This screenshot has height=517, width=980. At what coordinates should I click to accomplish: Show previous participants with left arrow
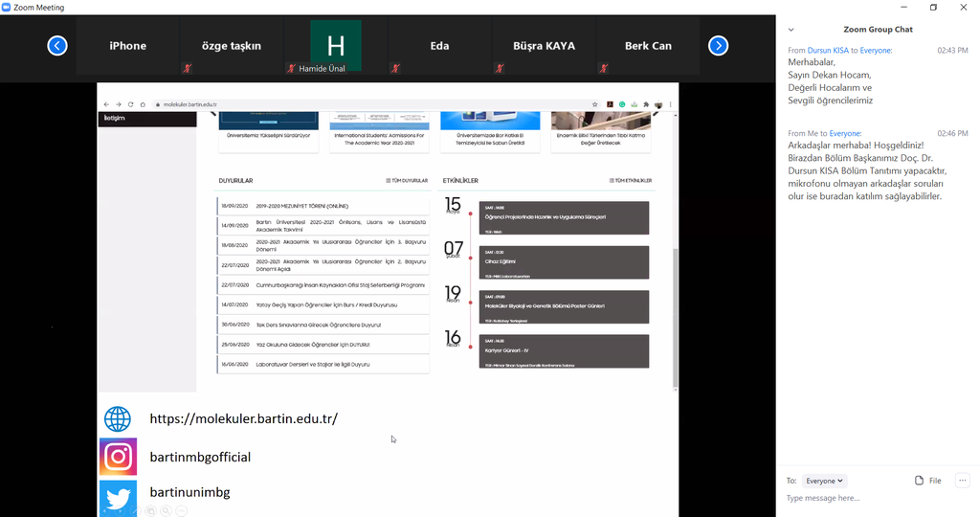pos(57,45)
